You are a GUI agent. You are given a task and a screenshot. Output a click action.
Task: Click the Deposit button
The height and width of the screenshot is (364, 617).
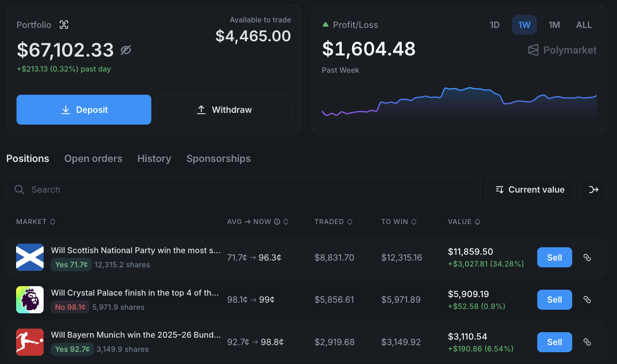tap(84, 110)
